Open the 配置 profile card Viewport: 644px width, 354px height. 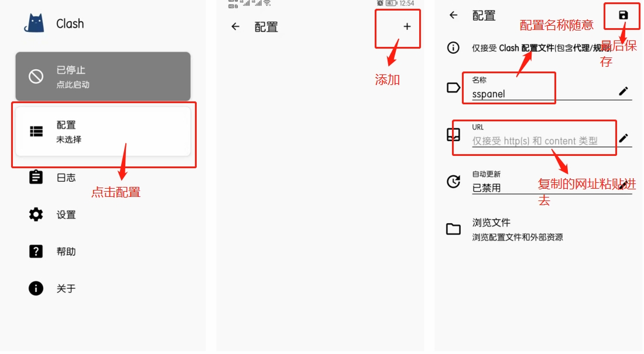103,131
